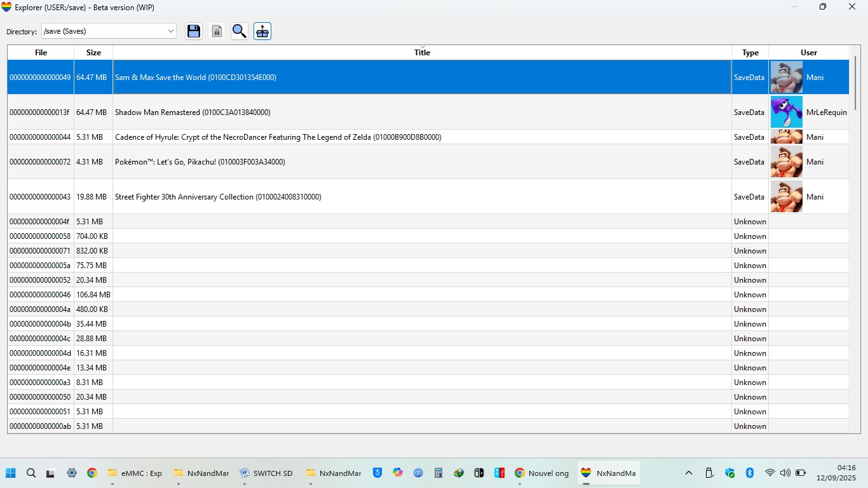This screenshot has height=488, width=868.
Task: Click Mani avatar in the Street Fighter row
Action: tap(787, 197)
